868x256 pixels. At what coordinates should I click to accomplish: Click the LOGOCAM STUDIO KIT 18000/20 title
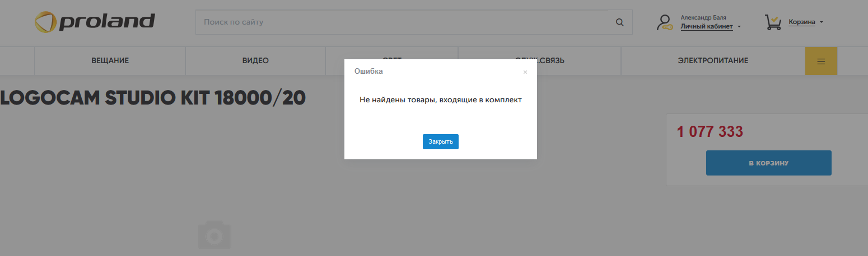tap(153, 98)
